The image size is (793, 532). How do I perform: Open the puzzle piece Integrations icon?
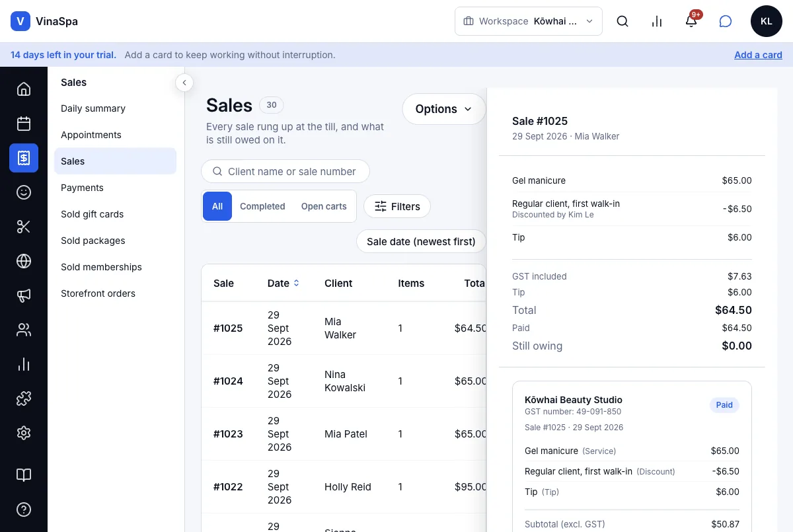tap(24, 399)
